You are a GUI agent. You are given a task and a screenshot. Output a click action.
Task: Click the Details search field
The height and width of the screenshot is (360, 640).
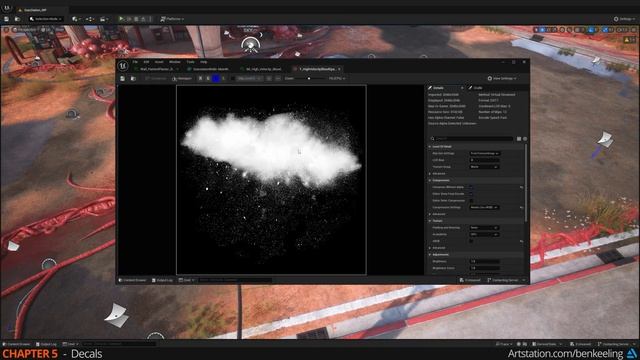[471, 139]
